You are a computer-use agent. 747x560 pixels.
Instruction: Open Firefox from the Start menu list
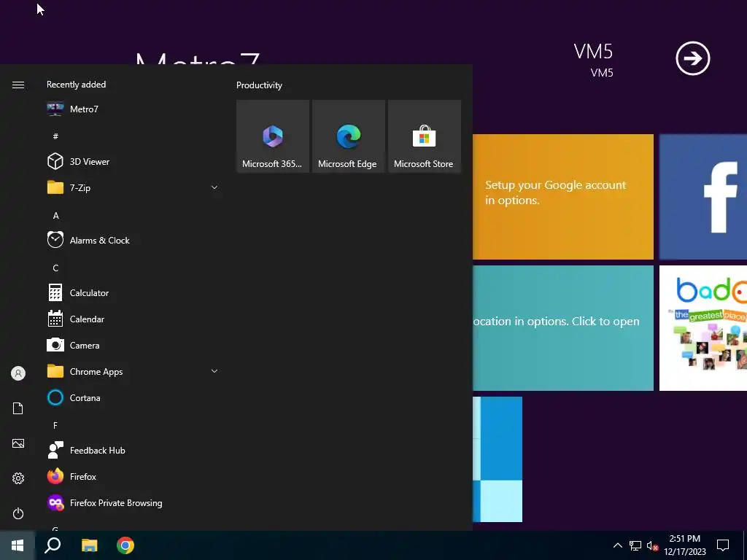(132, 476)
